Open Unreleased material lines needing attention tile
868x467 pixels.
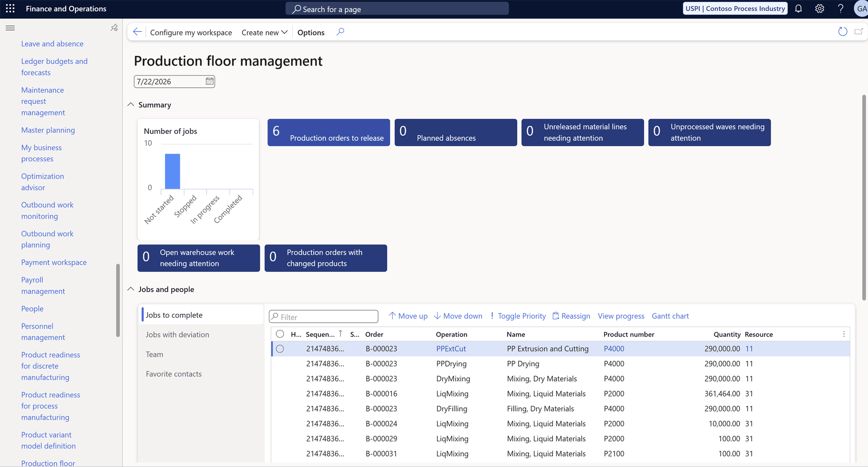582,132
